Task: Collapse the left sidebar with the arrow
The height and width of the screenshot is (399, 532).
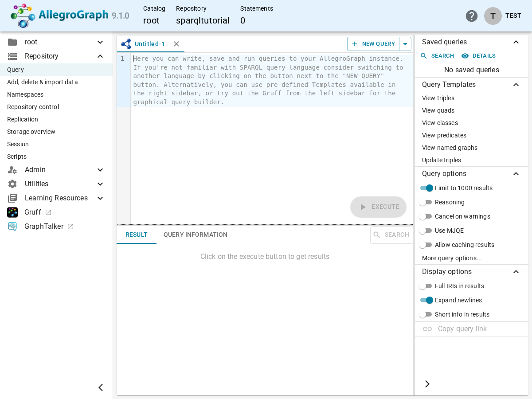Action: tap(101, 387)
